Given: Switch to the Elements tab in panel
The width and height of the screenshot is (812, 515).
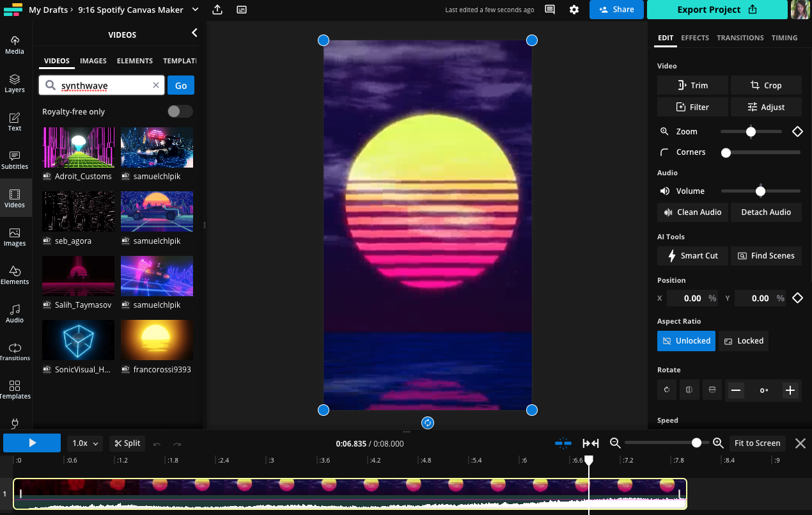Looking at the screenshot, I should pos(134,61).
